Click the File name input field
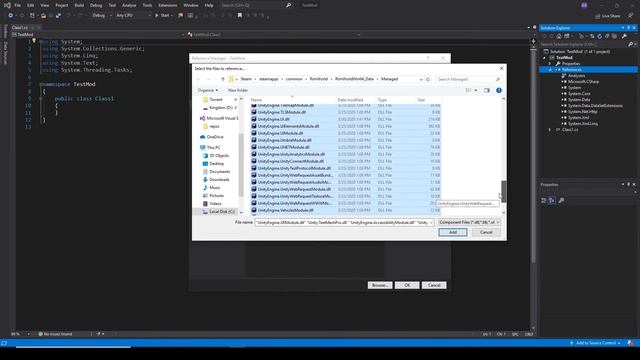This screenshot has width=640, height=360. 342,222
